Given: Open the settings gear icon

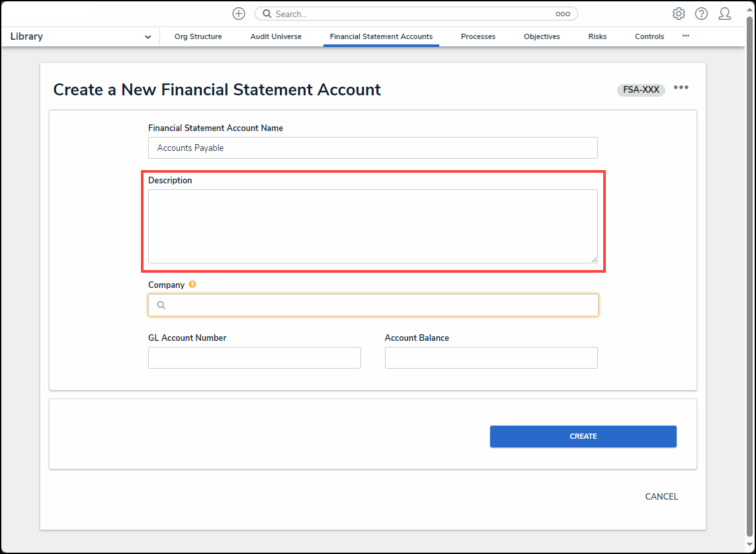Looking at the screenshot, I should 679,14.
